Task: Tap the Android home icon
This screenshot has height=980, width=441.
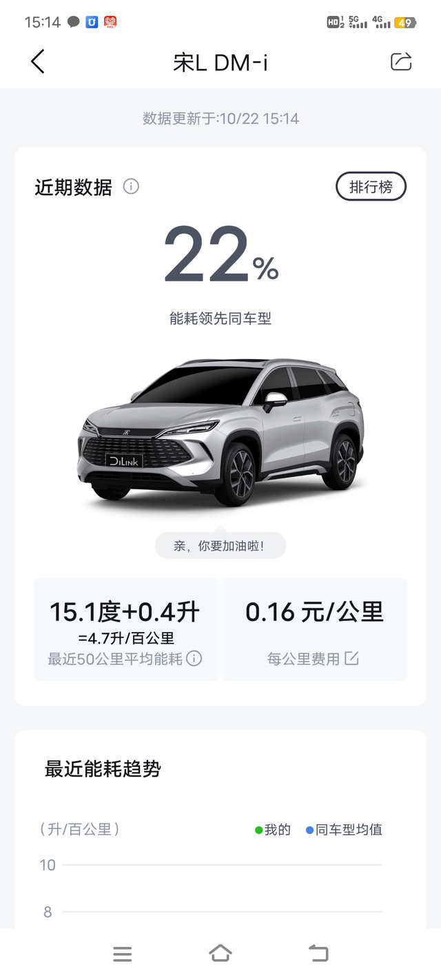Action: 220,954
